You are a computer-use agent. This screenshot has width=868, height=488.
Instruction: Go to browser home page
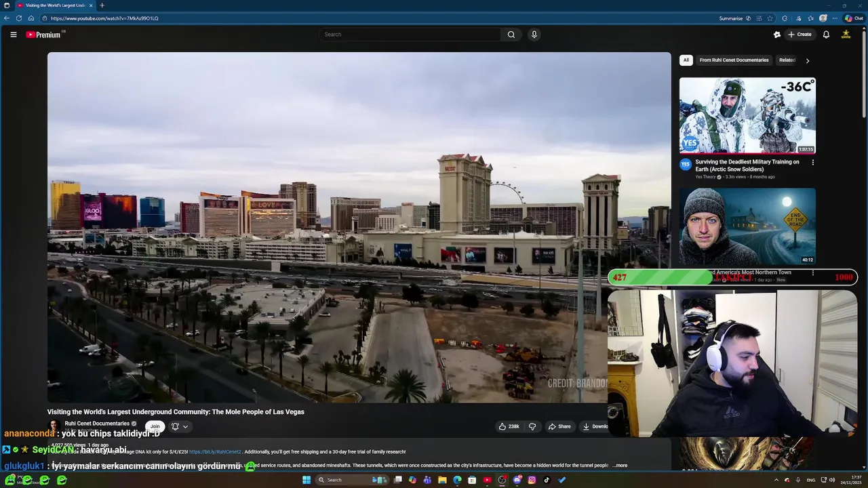31,18
